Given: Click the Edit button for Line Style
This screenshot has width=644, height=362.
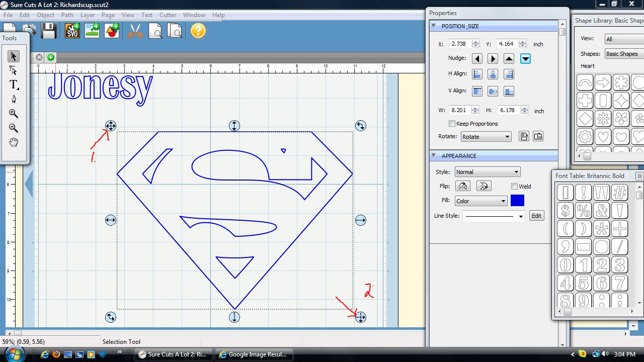Looking at the screenshot, I should click(x=537, y=216).
